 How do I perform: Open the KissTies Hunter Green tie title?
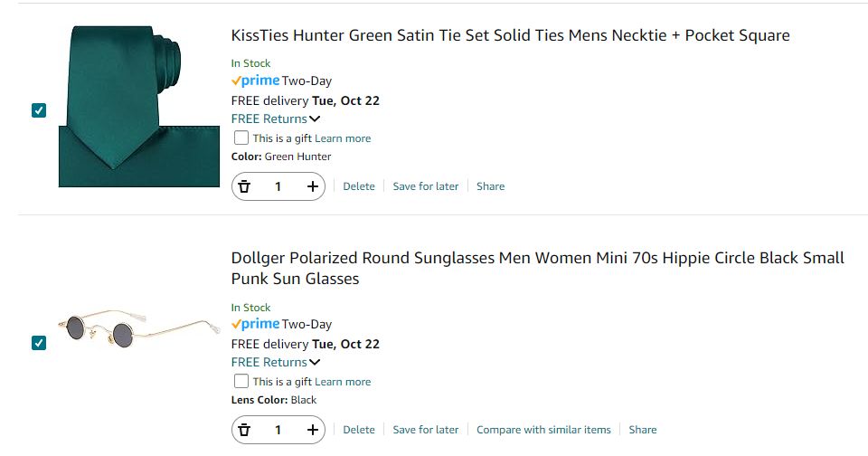[x=510, y=36]
